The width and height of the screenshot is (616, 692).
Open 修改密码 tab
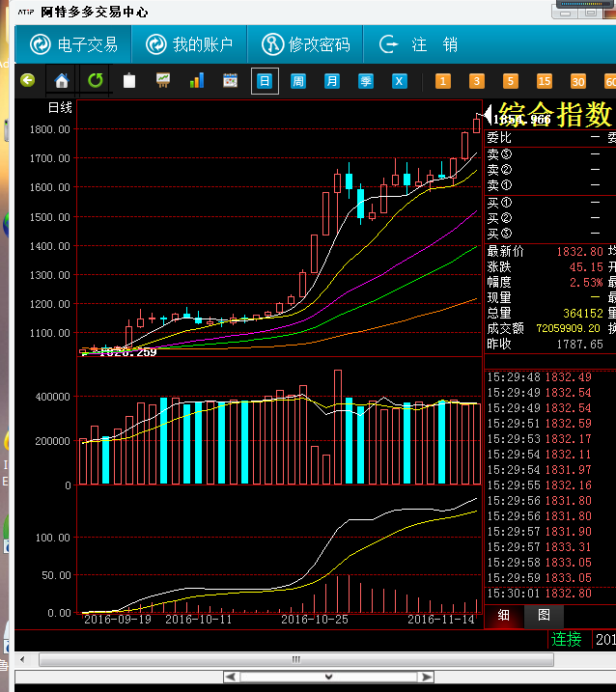(x=305, y=44)
